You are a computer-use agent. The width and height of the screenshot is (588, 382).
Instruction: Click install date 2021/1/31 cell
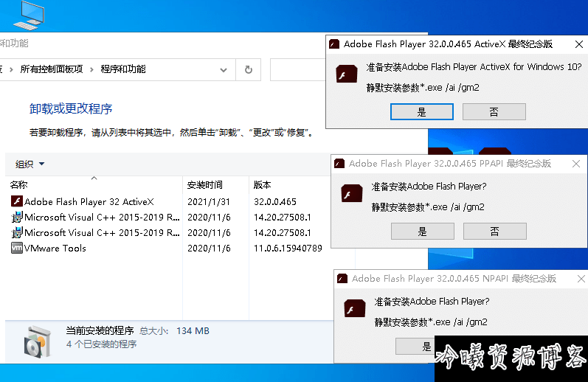click(209, 201)
